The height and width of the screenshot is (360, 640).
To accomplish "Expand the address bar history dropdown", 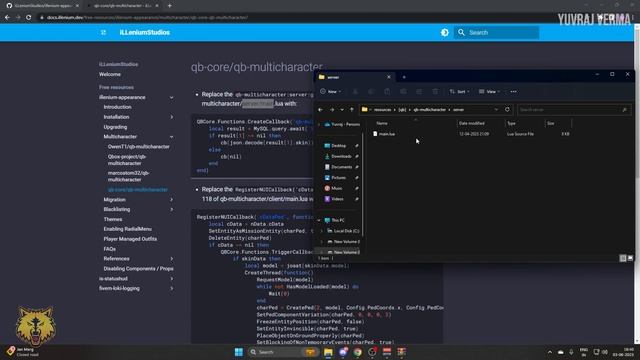I will click(496, 109).
